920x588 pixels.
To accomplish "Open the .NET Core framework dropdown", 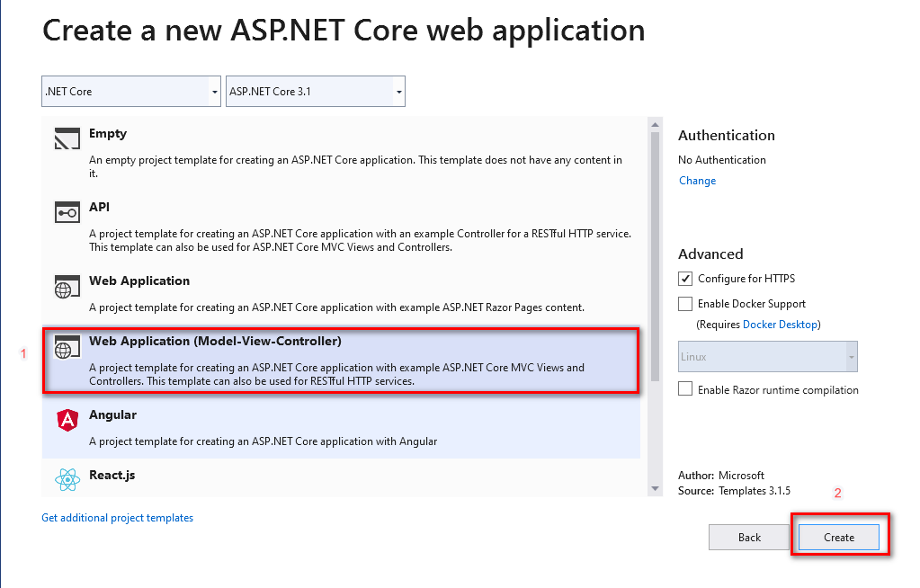I will (131, 92).
